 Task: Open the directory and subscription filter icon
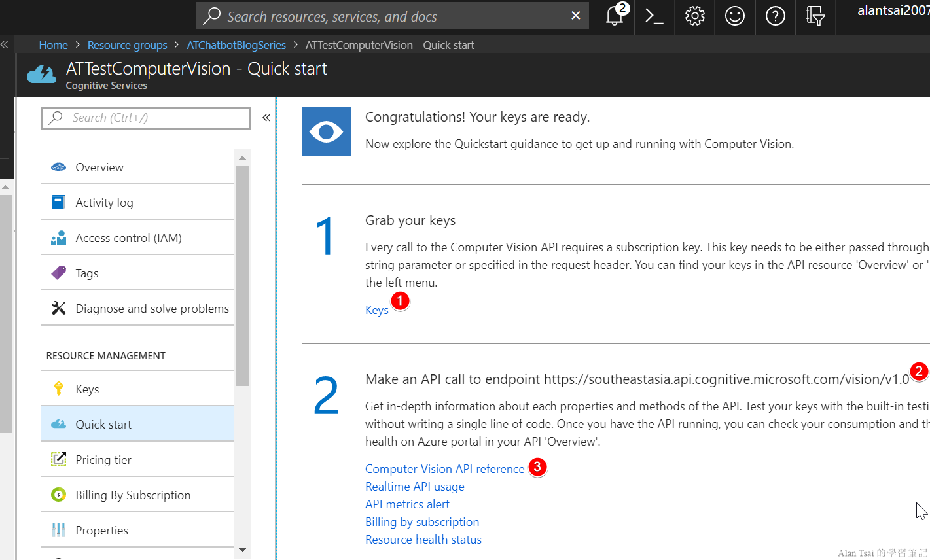(815, 15)
